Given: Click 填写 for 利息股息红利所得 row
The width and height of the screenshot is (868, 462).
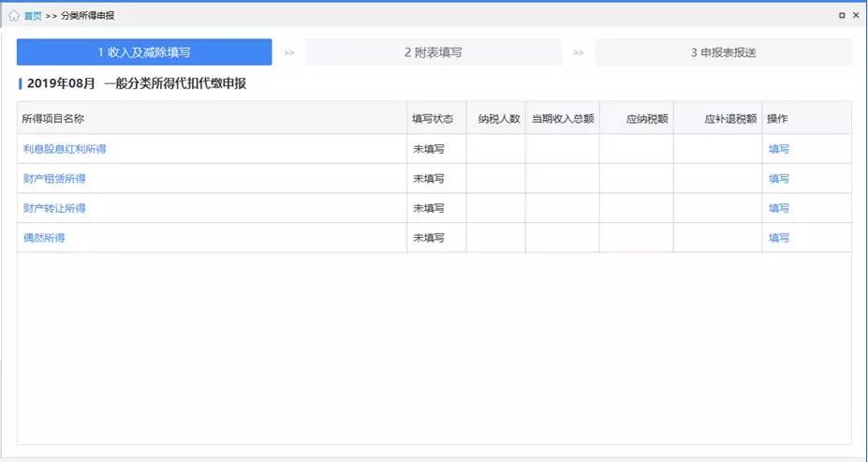Looking at the screenshot, I should (x=779, y=149).
